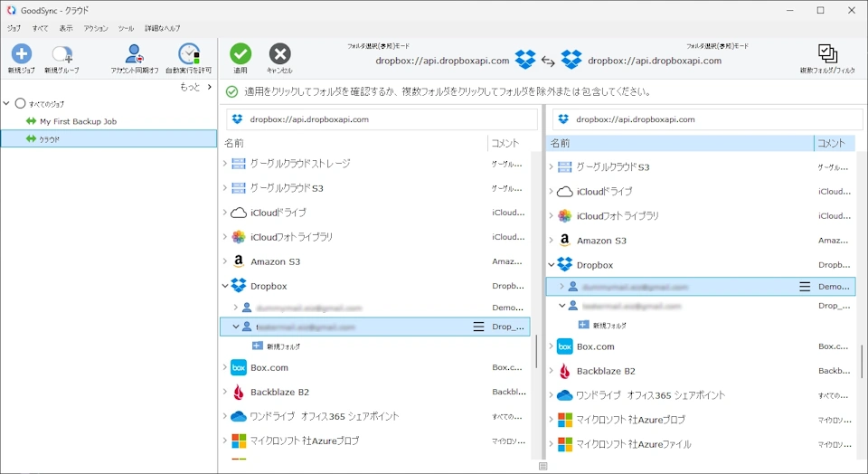The height and width of the screenshot is (474, 868).
Task: Click right pane コメント column header
Action: (835, 144)
